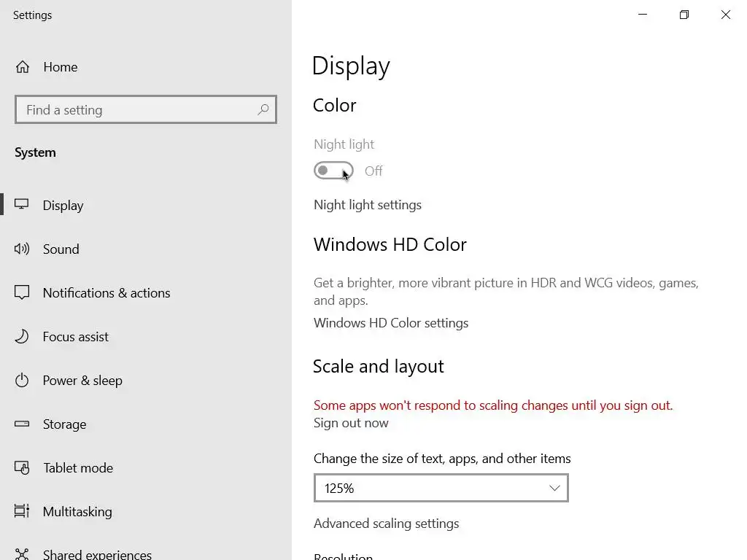The width and height of the screenshot is (747, 560).
Task: Close the Settings window
Action: (x=726, y=15)
